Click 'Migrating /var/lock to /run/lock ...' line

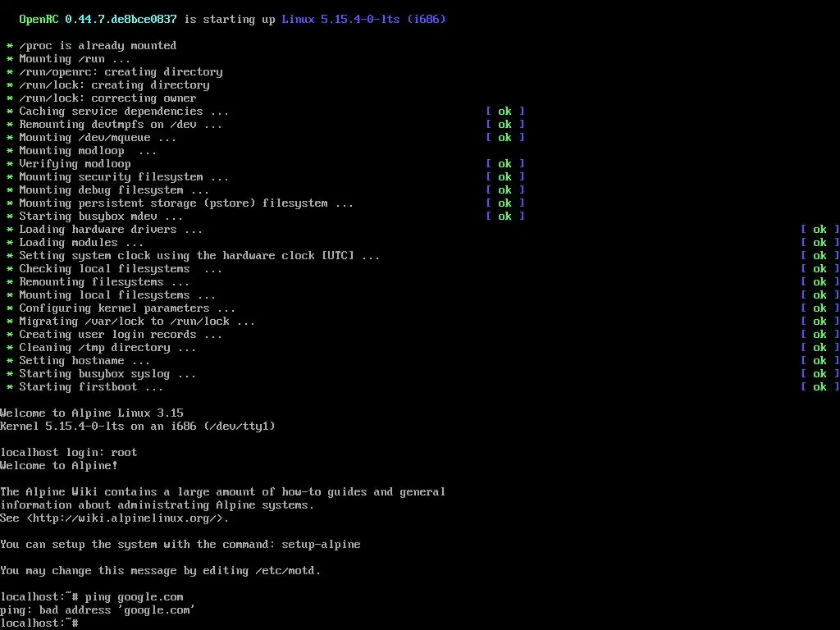(x=137, y=322)
